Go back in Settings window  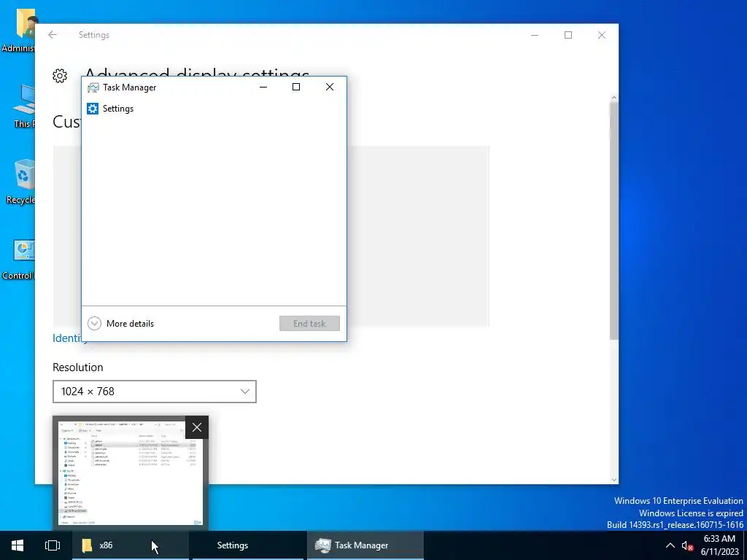tap(53, 35)
